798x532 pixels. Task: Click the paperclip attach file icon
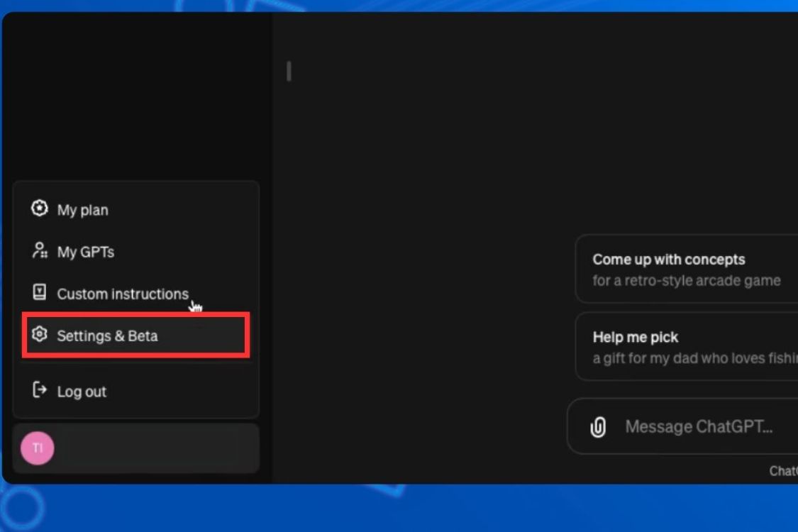[598, 427]
